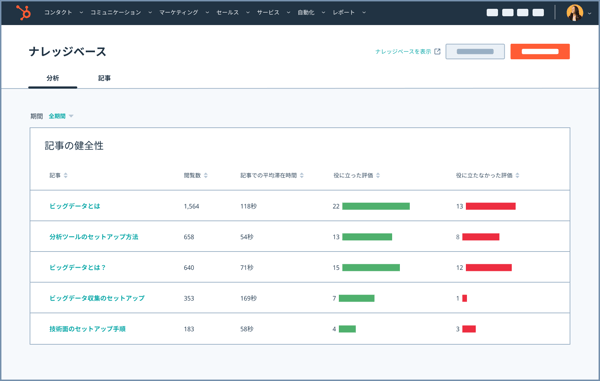Open the 自動化 menu

pos(306,13)
